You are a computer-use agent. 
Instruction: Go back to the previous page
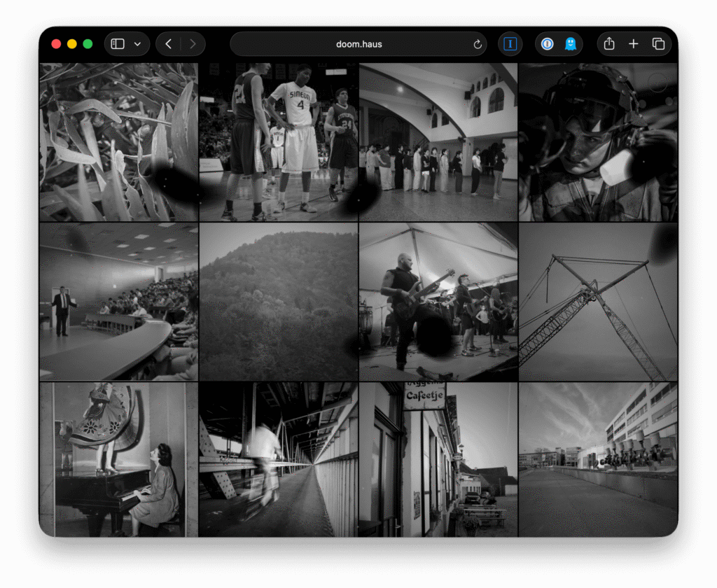coord(168,44)
